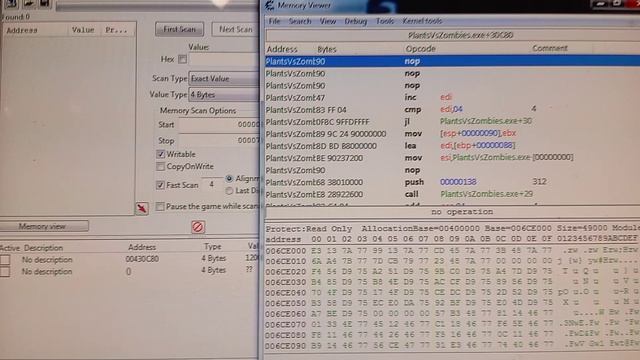Click the Description column header in cheat table
Screen dimensions: 640x360
coord(43,248)
